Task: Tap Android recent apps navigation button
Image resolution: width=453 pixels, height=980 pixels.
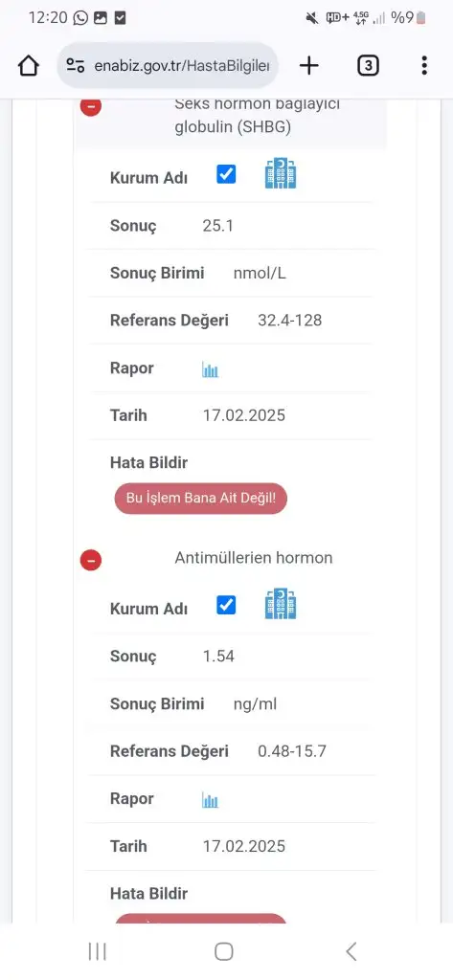Action: [x=97, y=952]
